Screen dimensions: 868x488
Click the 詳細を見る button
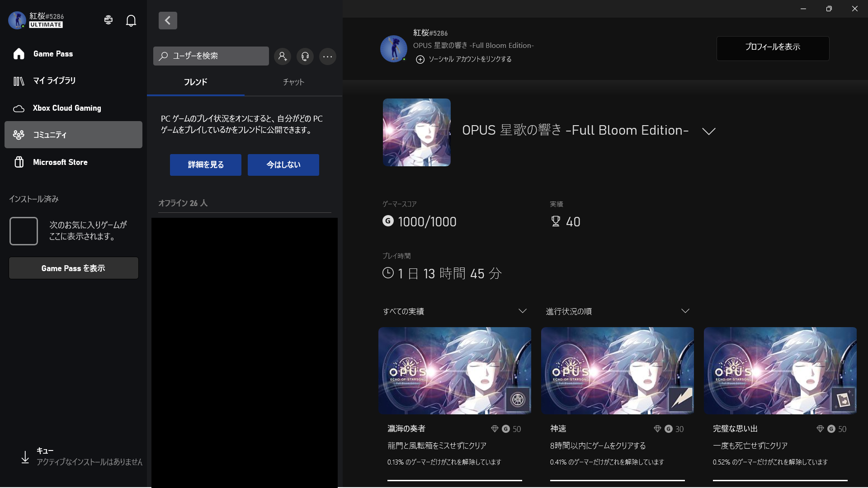pyautogui.click(x=206, y=165)
